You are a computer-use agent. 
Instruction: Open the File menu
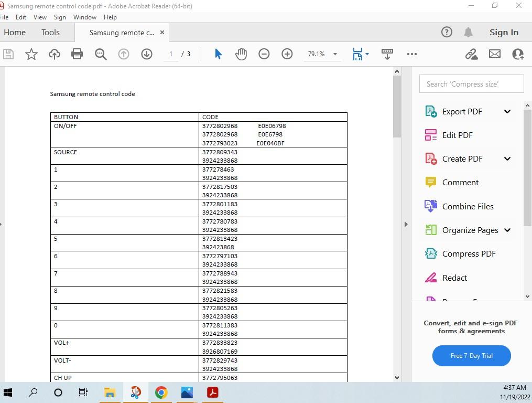tap(4, 17)
